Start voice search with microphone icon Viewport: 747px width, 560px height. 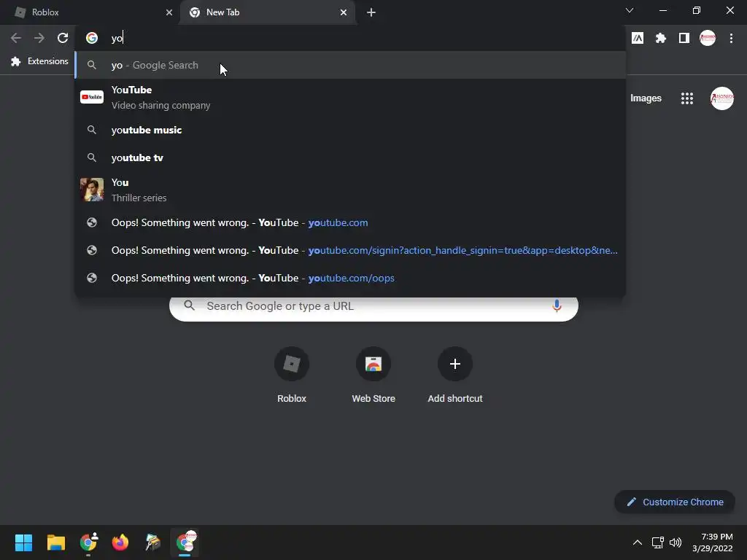(557, 306)
